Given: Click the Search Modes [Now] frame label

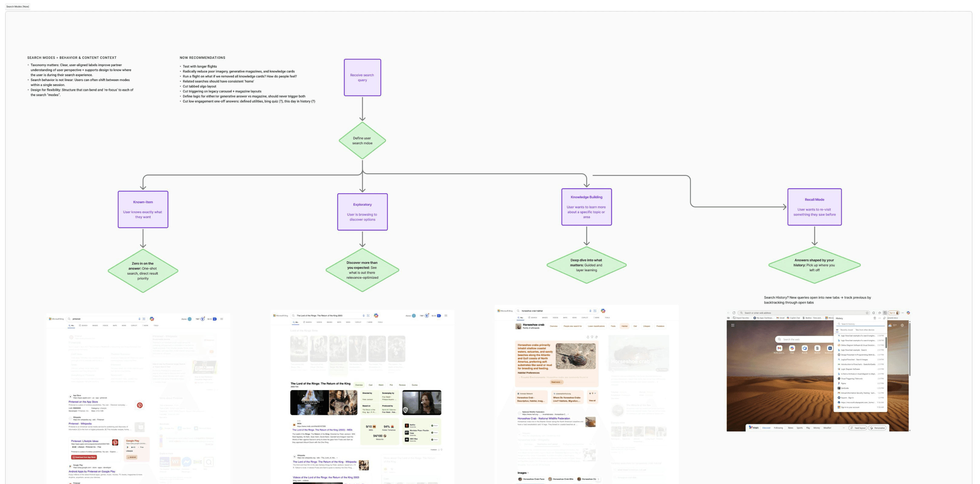Looking at the screenshot, I should coord(18,6).
